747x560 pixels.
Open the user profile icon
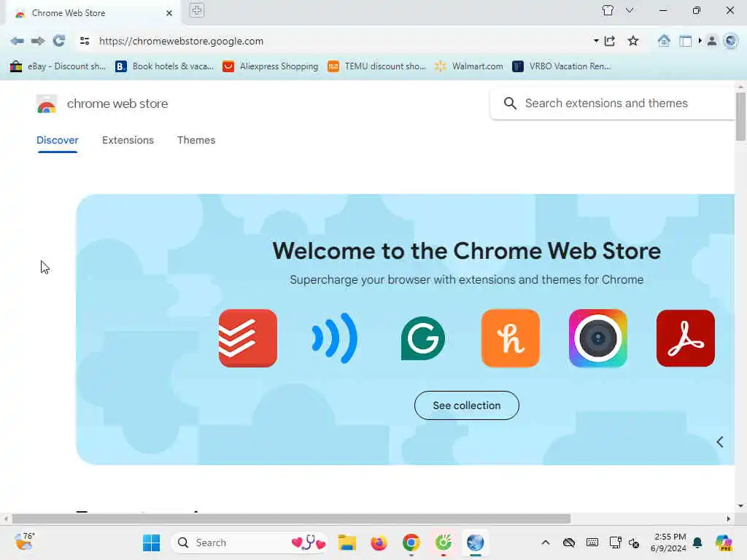(712, 41)
